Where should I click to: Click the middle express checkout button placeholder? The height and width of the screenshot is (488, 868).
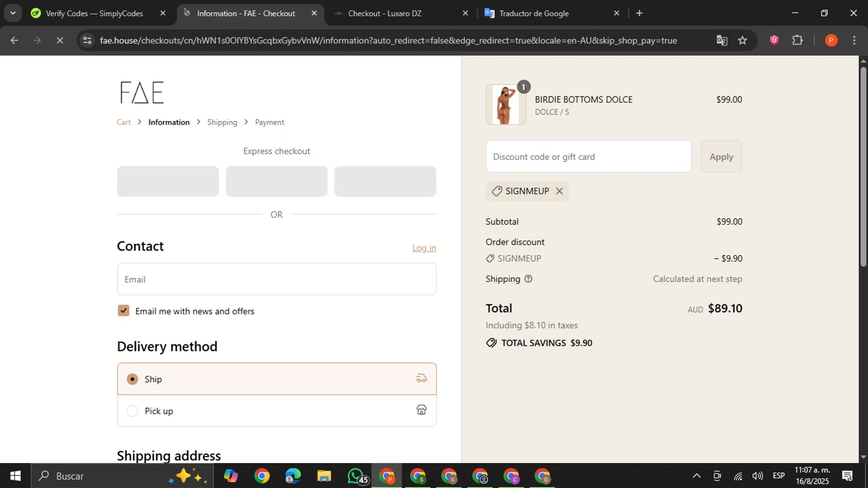277,181
